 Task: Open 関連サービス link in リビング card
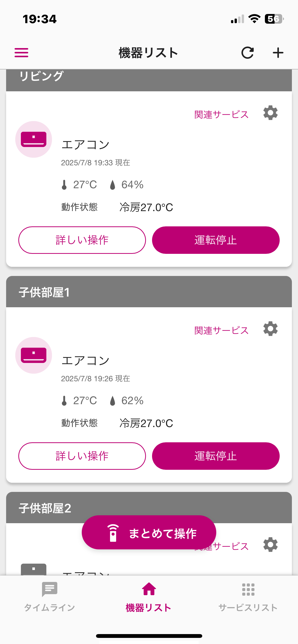[221, 115]
